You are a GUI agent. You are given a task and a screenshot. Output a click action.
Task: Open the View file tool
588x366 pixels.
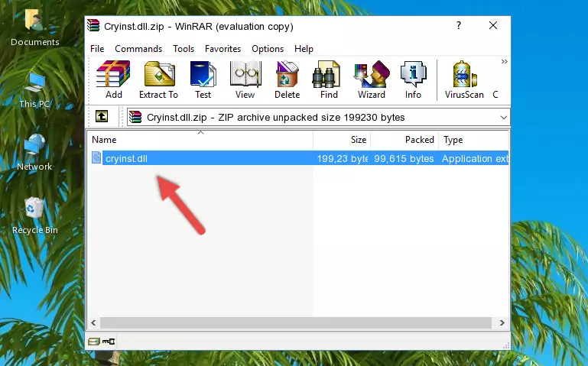[x=245, y=79]
